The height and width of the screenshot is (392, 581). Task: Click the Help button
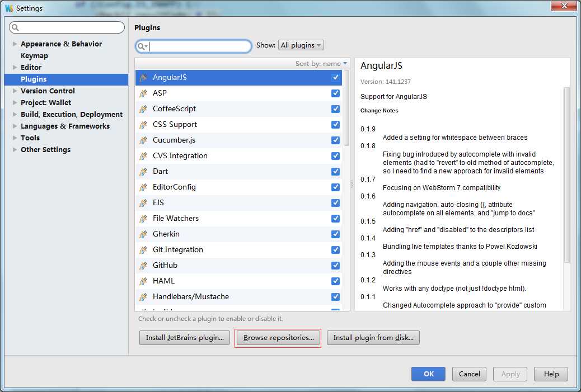coord(551,374)
